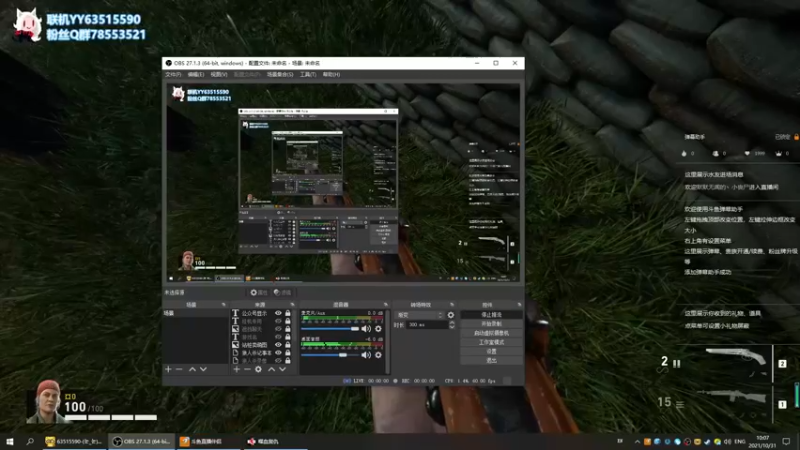800x450 pixels.
Task: Toggle visibility of the 公众号显示 source
Action: pyautogui.click(x=278, y=313)
